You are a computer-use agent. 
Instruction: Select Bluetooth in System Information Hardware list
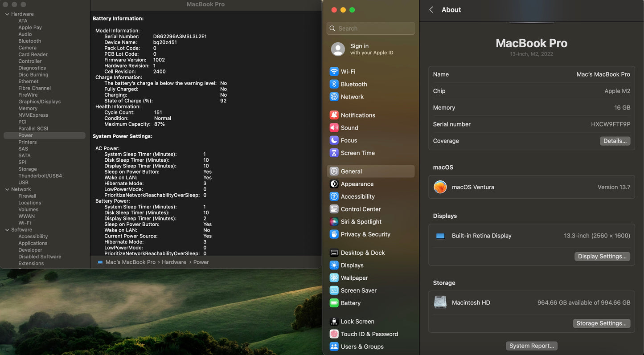tap(29, 41)
